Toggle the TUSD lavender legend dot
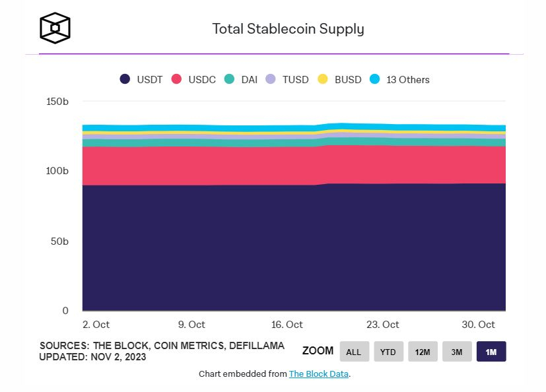546x392 pixels. pyautogui.click(x=271, y=79)
